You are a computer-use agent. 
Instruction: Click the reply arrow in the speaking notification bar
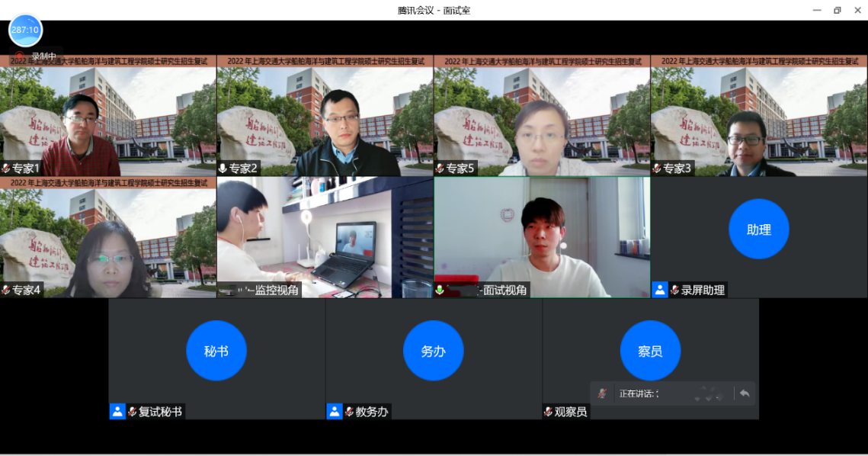pos(745,393)
